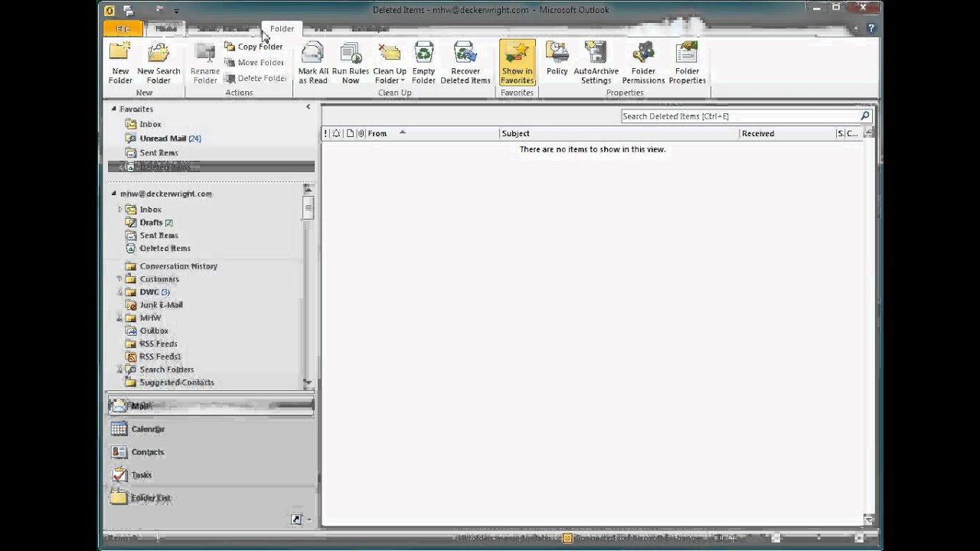This screenshot has height=551, width=980.
Task: Sort by Attachment paperclip column
Action: [361, 133]
